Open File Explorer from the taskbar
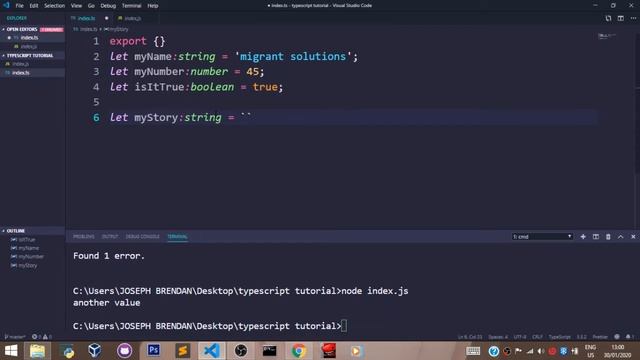The height and width of the screenshot is (360, 640). pyautogui.click(x=37, y=351)
